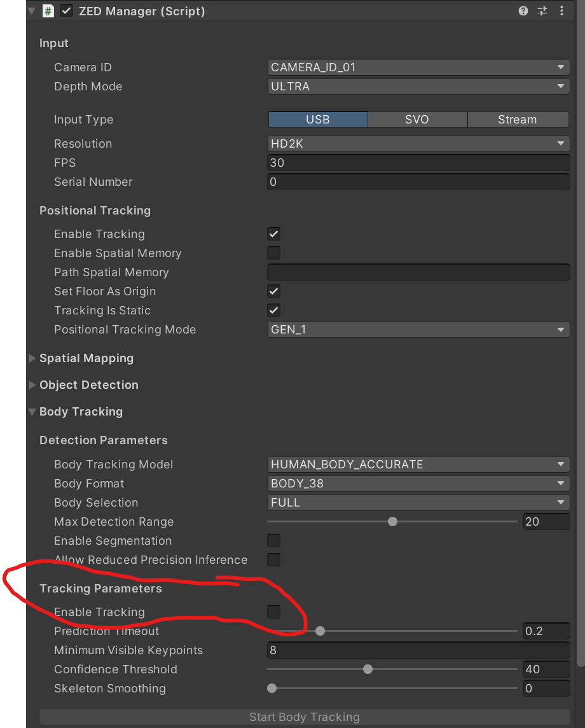This screenshot has height=728, width=585.
Task: Collapse the ZED Manager component foldout
Action: (32, 11)
